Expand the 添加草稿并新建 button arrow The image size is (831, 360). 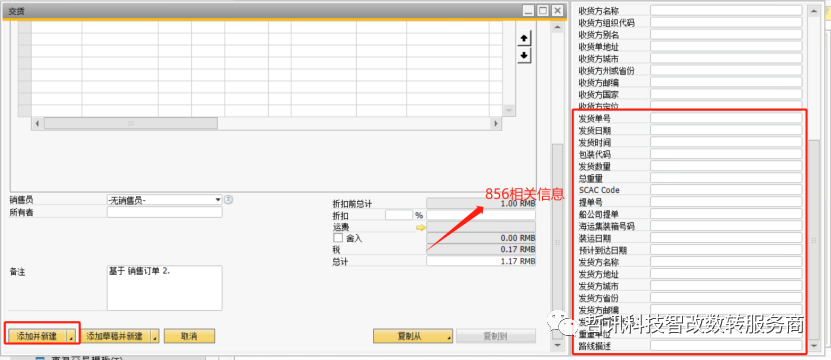tap(154, 336)
